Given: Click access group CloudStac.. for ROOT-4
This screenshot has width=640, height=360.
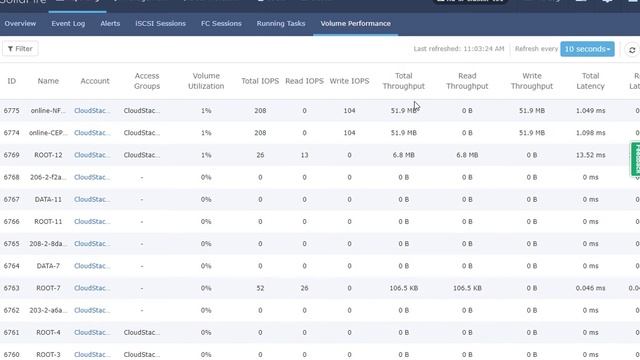Looking at the screenshot, I should click(142, 332).
